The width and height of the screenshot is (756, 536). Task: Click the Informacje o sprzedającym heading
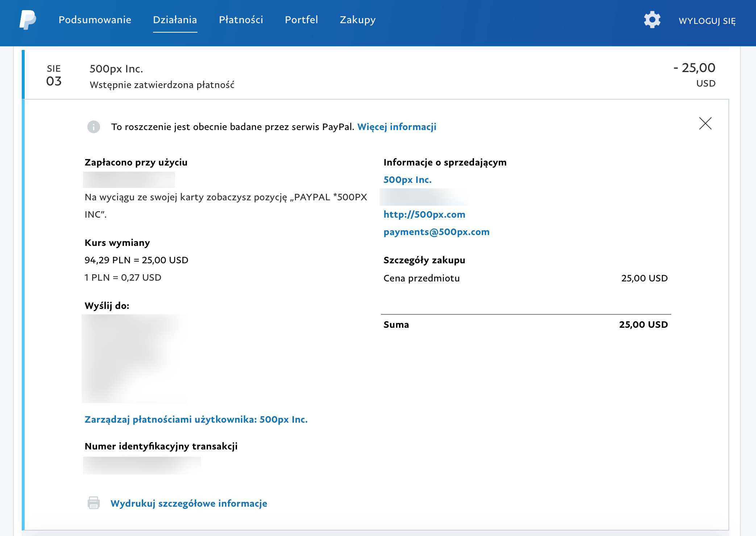pos(445,163)
